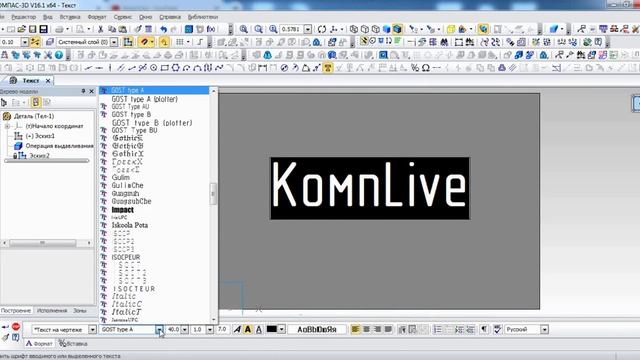Open the text color dropdown arrow

pyautogui.click(x=282, y=329)
